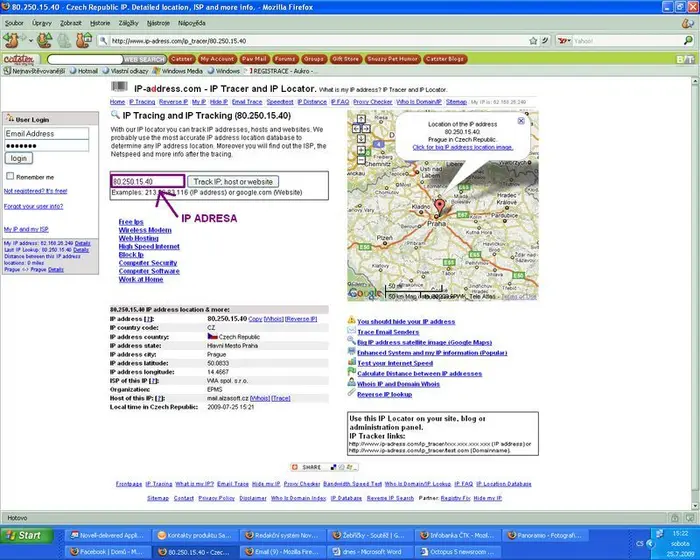Pan the map up with the arrow
Screen dimensions: 700x560
[x=361, y=119]
